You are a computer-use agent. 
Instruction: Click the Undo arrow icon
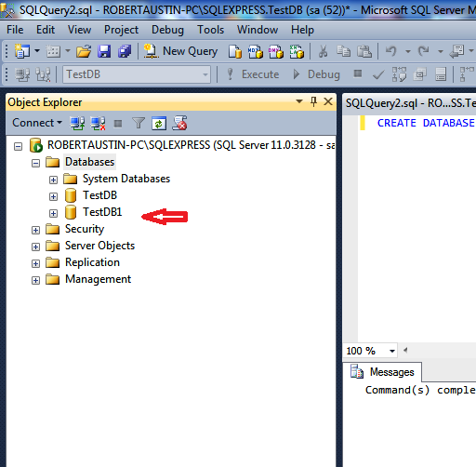[391, 51]
